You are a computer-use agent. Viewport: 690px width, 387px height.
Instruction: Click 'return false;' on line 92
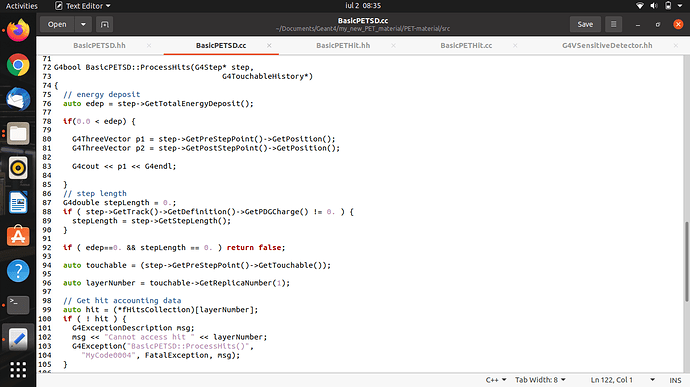pos(256,247)
